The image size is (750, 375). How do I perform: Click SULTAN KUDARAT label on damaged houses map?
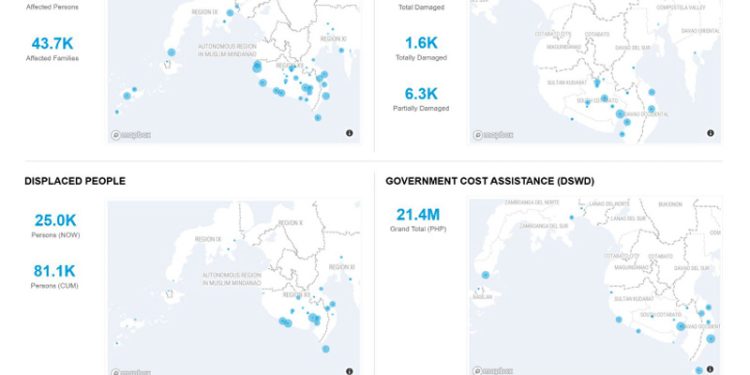567,83
